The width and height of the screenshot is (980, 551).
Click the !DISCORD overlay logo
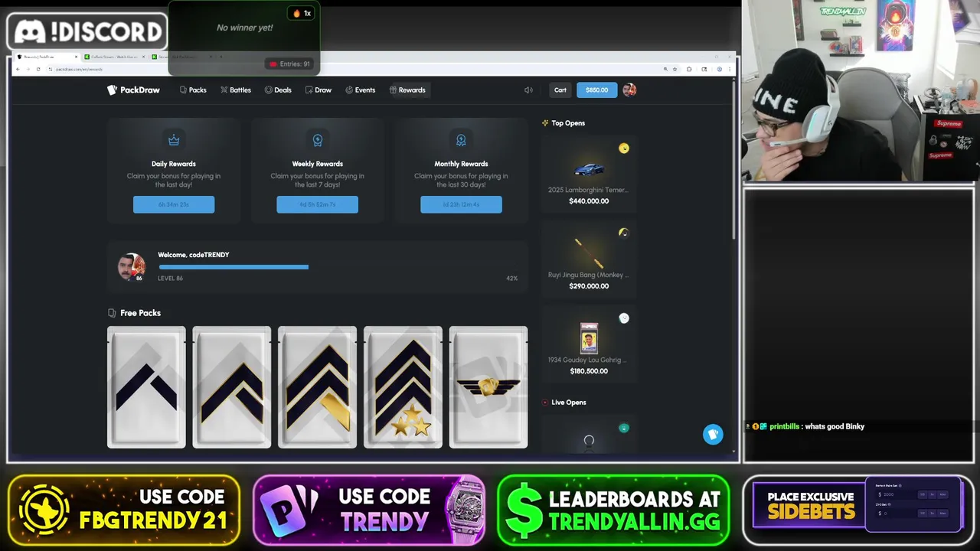87,31
